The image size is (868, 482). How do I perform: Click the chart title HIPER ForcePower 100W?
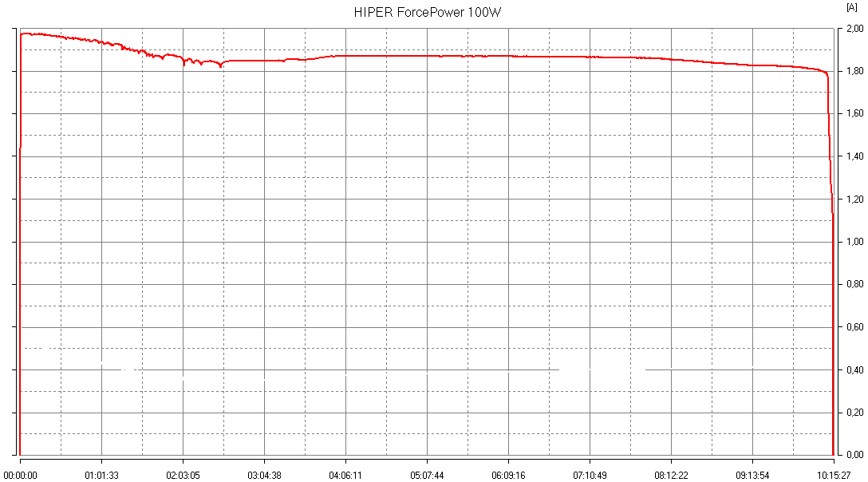(x=428, y=13)
